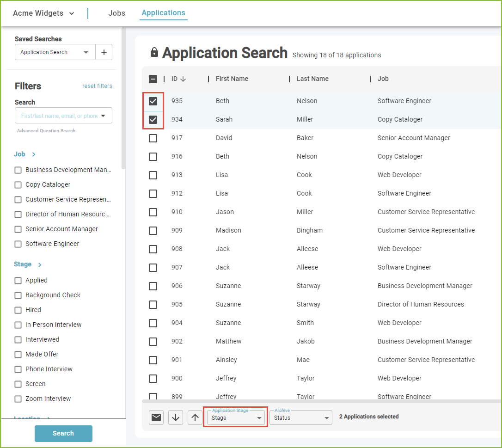Image resolution: width=502 pixels, height=448 pixels.
Task: Expand Job filter chevron arrow
Action: [x=34, y=154]
